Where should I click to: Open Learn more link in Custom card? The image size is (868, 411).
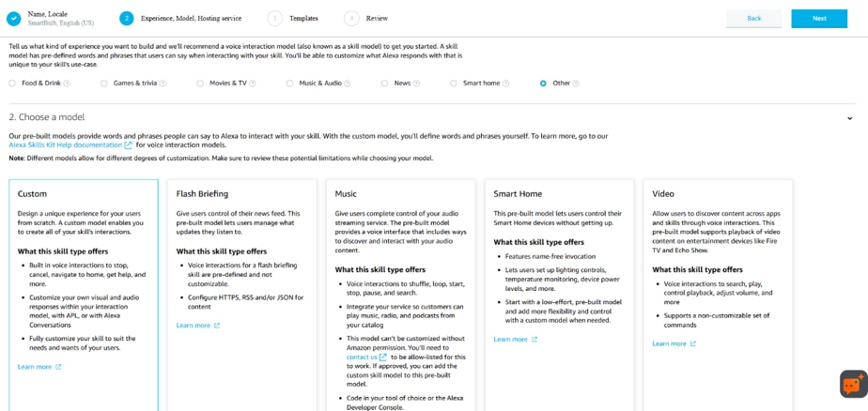coord(35,367)
